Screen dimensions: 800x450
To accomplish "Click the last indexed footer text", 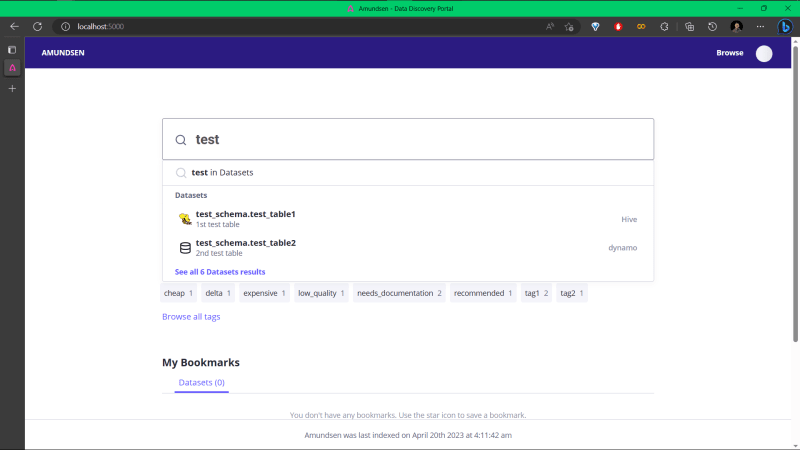I will pos(408,435).
